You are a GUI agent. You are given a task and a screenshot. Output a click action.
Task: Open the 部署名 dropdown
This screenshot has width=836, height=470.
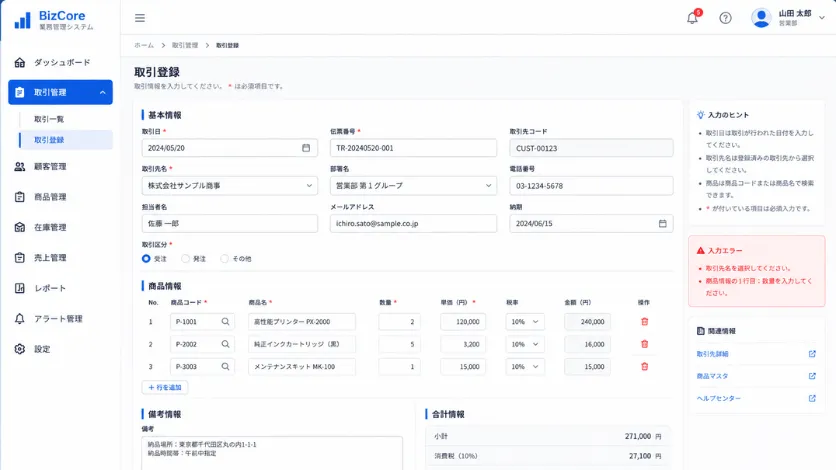(413, 186)
